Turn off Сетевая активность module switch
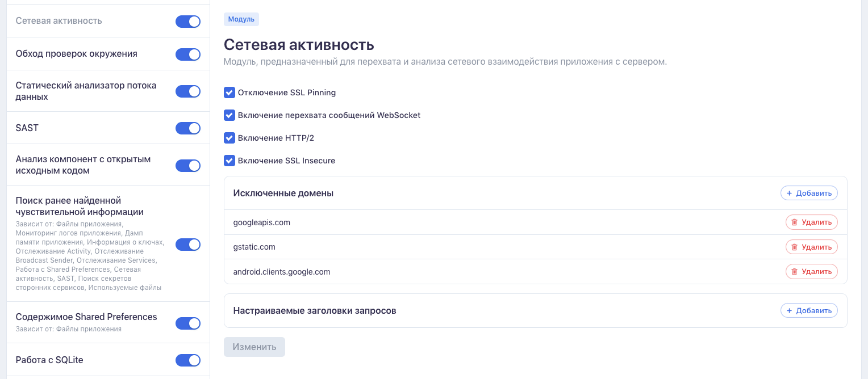The width and height of the screenshot is (868, 379). [x=188, y=22]
